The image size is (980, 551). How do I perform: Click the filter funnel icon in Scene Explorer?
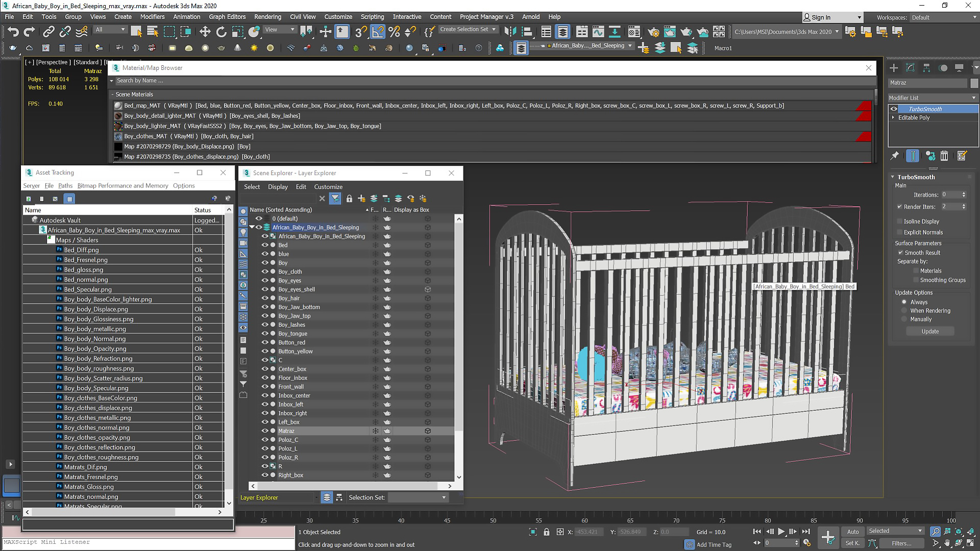pos(335,198)
